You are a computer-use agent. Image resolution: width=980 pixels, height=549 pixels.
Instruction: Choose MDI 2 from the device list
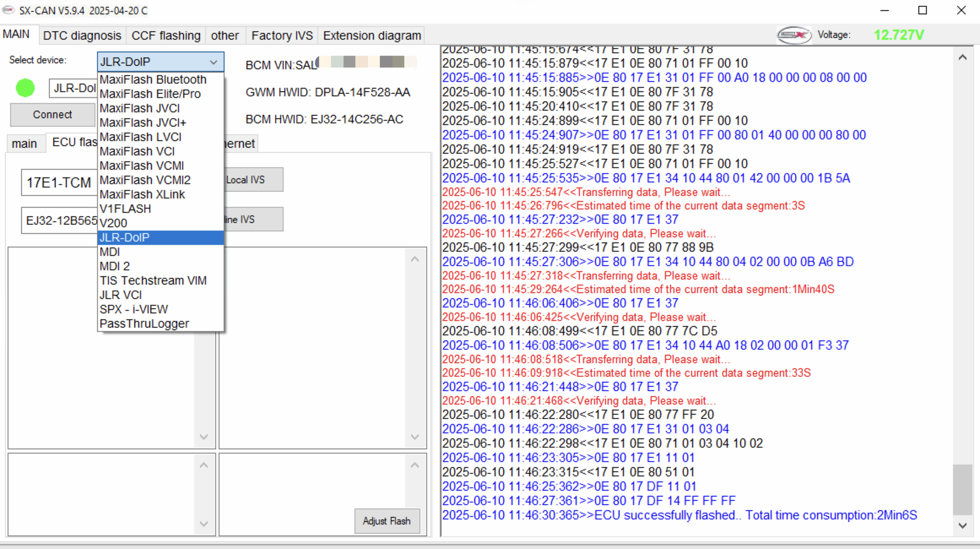[160, 266]
